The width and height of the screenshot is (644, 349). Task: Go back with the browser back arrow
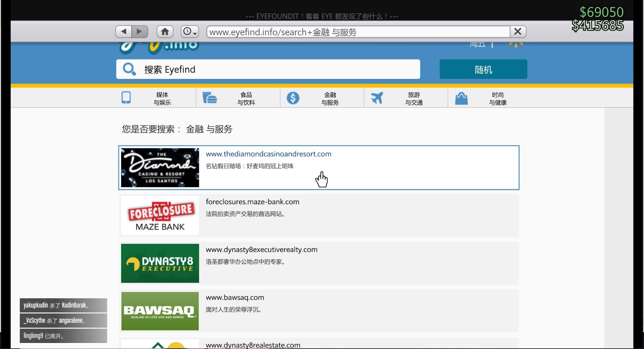click(x=124, y=31)
